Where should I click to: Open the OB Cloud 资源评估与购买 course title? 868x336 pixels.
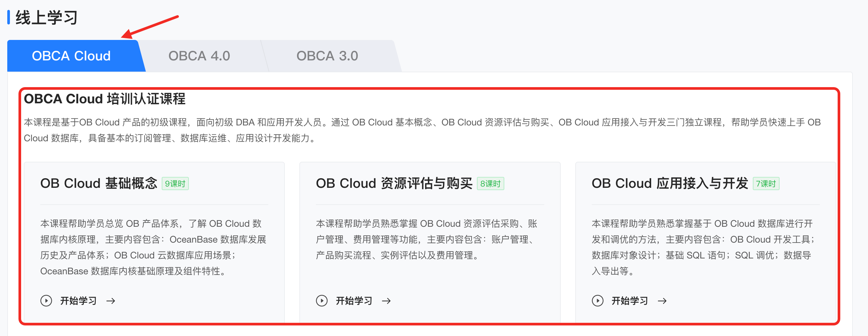click(394, 183)
